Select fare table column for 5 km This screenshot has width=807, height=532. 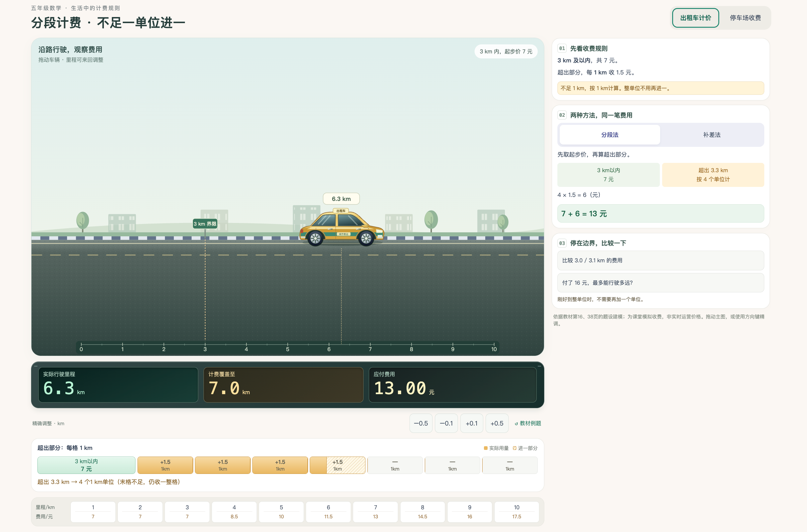click(x=281, y=512)
